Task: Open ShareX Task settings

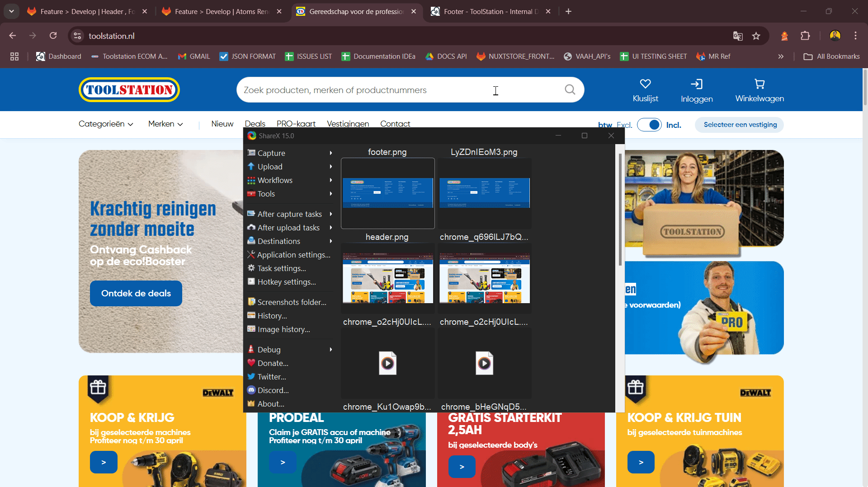Action: click(x=281, y=268)
